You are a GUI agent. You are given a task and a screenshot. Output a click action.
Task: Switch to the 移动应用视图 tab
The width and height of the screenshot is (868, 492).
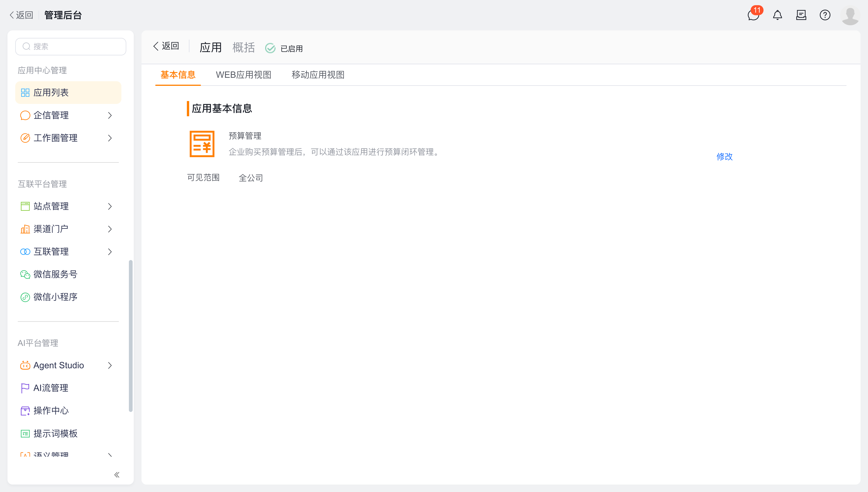pos(318,75)
